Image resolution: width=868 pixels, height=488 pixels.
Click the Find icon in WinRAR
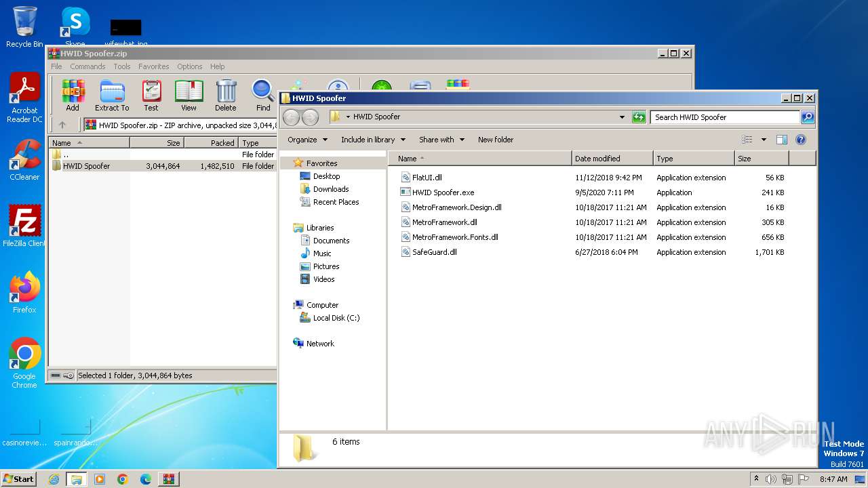point(263,95)
